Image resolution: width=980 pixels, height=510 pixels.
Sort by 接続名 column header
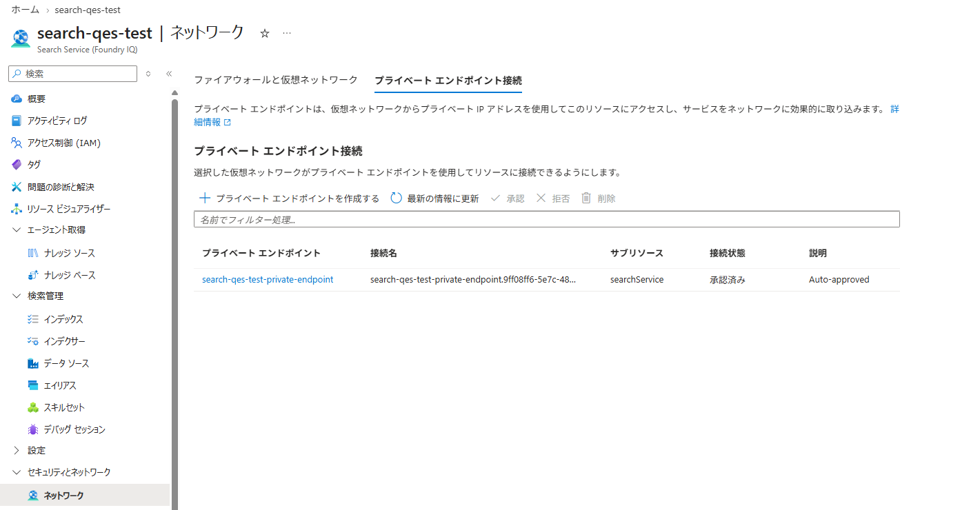tap(383, 253)
